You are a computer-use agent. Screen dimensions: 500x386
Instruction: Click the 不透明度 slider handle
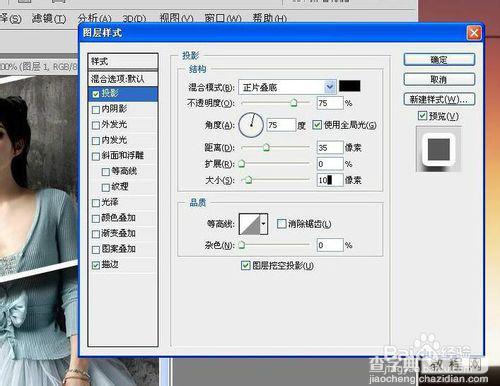point(294,103)
